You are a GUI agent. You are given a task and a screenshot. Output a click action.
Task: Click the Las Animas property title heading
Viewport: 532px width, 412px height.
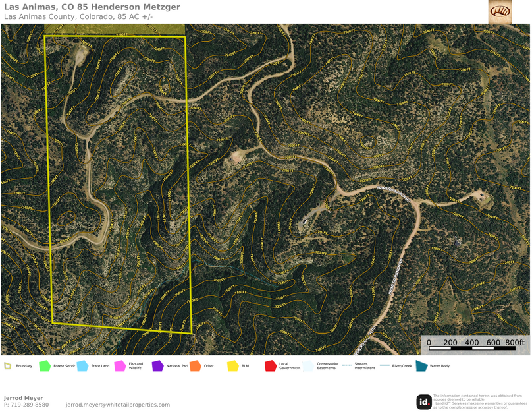tap(92, 7)
